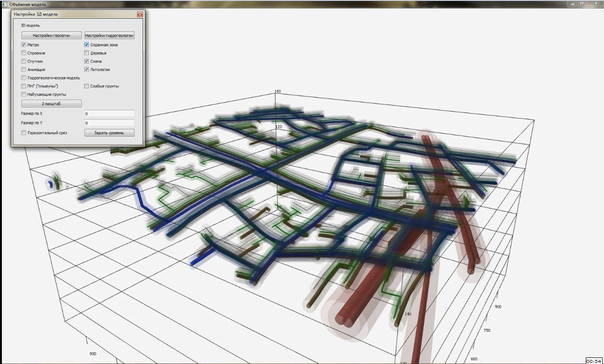
Task: Enable Набухающие грунты checkbox
Action: click(24, 94)
